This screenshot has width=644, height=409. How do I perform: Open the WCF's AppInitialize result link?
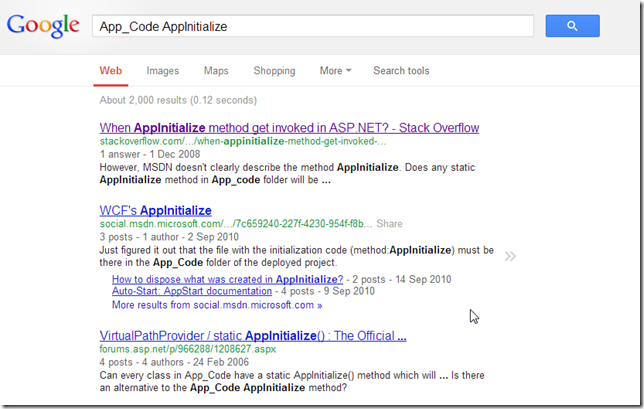click(x=155, y=210)
